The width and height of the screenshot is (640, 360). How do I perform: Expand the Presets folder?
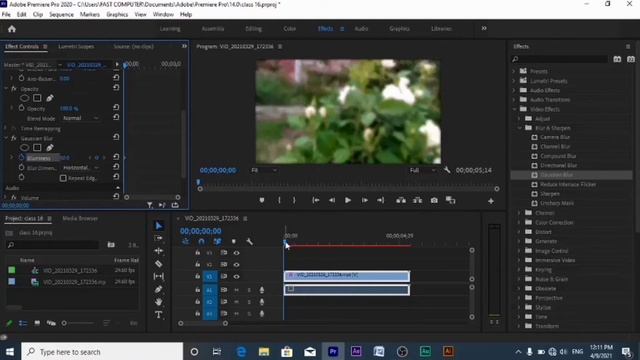click(514, 71)
